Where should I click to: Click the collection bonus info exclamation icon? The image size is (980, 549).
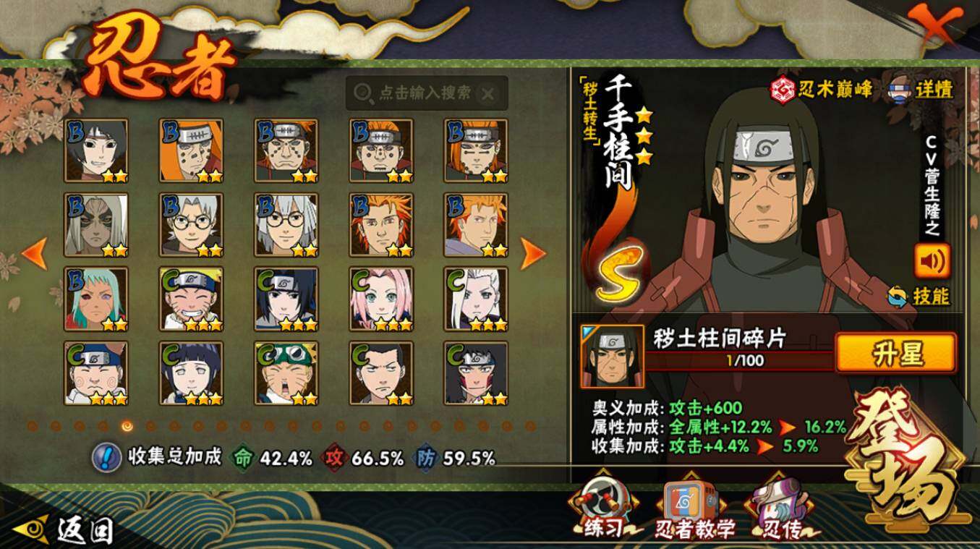coord(107,456)
